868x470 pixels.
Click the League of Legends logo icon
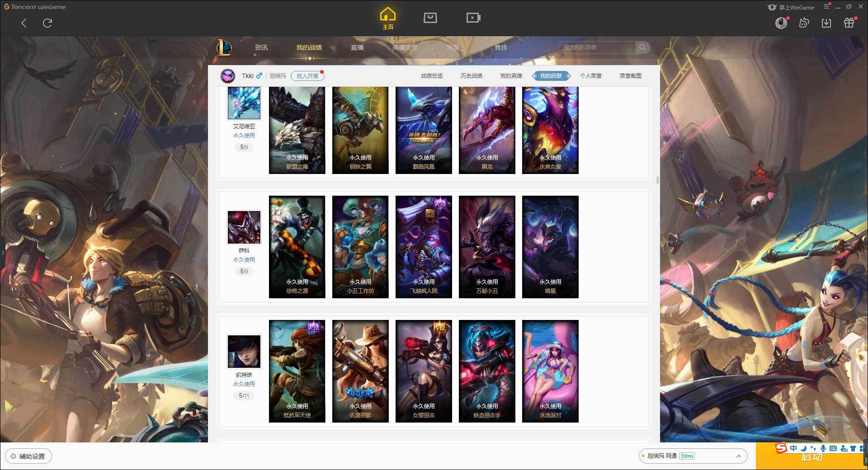point(224,47)
